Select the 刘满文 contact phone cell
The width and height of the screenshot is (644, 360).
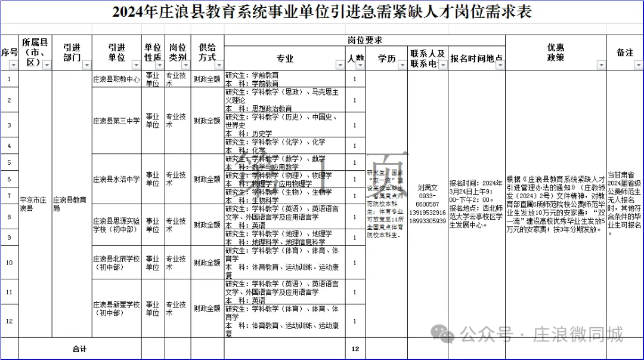coord(428,204)
